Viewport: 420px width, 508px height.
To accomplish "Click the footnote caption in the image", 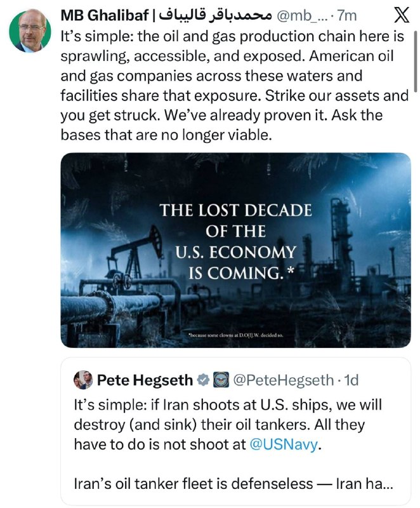I will click(235, 335).
